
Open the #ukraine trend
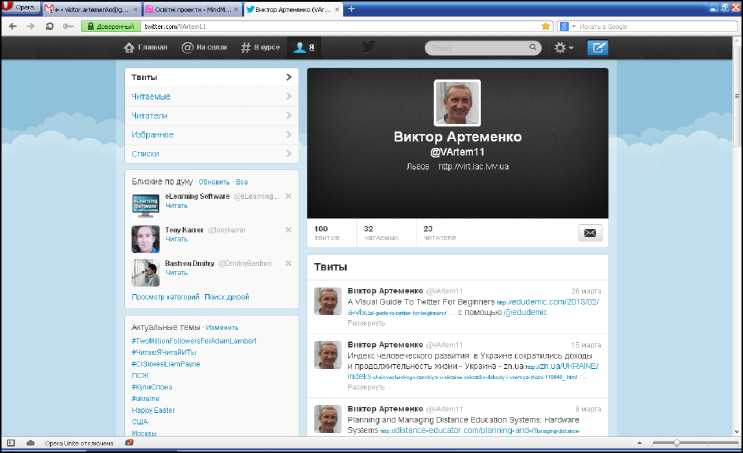click(145, 399)
